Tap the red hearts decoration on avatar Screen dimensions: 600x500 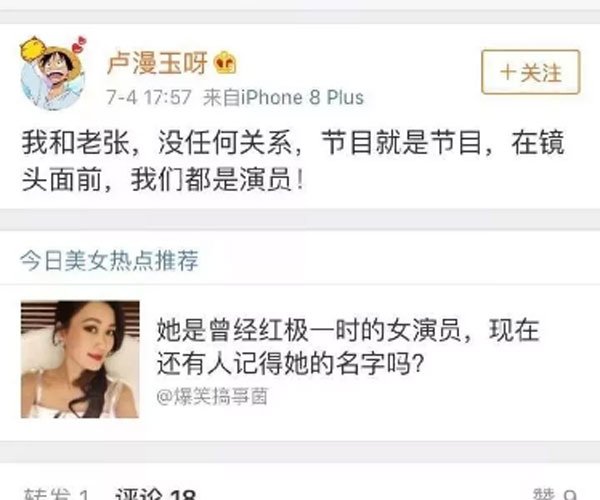pyautogui.click(x=80, y=44)
